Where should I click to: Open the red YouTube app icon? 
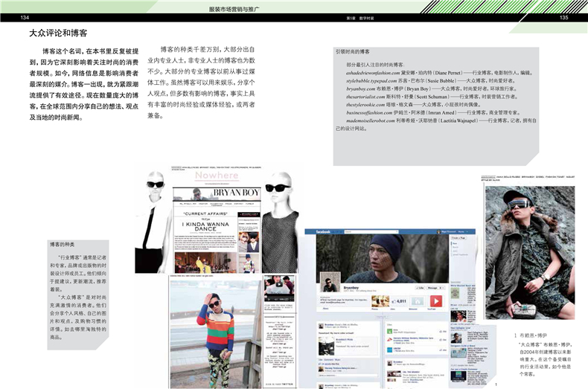(436, 301)
